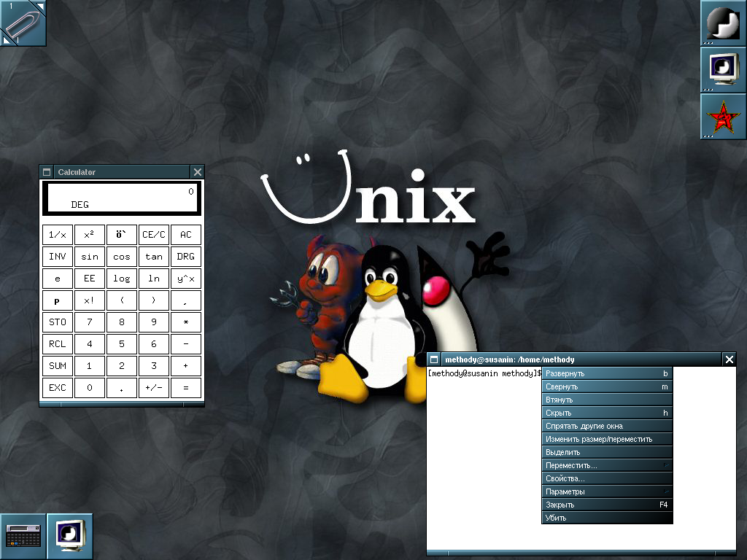
Task: Open the Переместить submenu
Action: pos(605,464)
